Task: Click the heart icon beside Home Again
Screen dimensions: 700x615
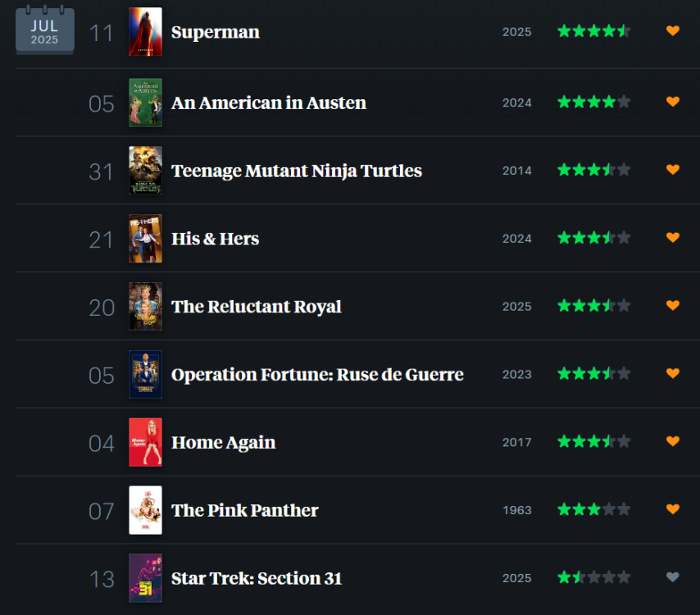Action: tap(673, 441)
